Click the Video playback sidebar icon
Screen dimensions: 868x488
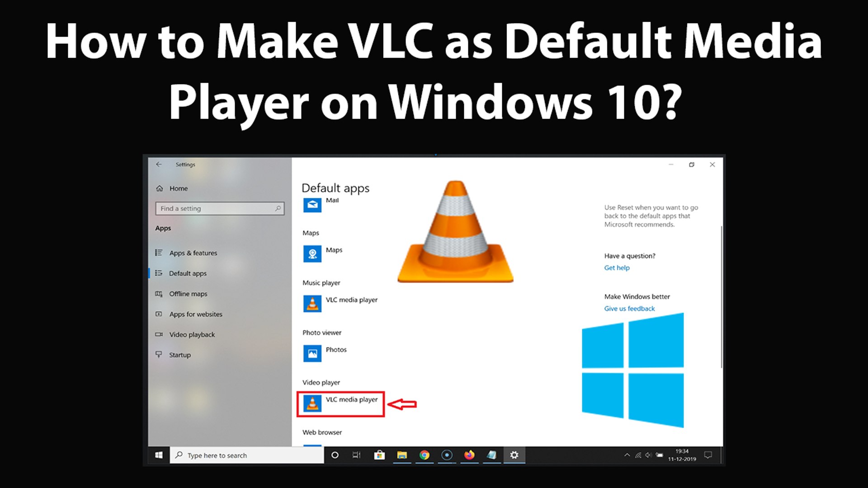(159, 334)
